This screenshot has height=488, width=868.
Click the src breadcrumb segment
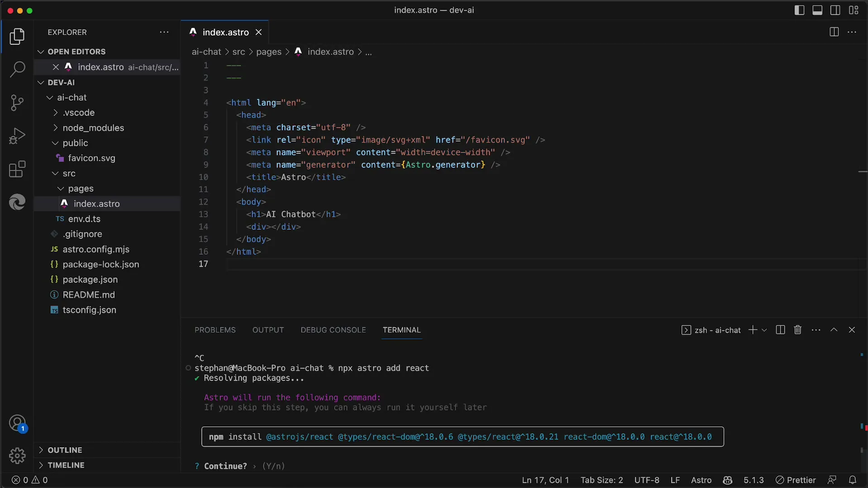[x=238, y=52]
